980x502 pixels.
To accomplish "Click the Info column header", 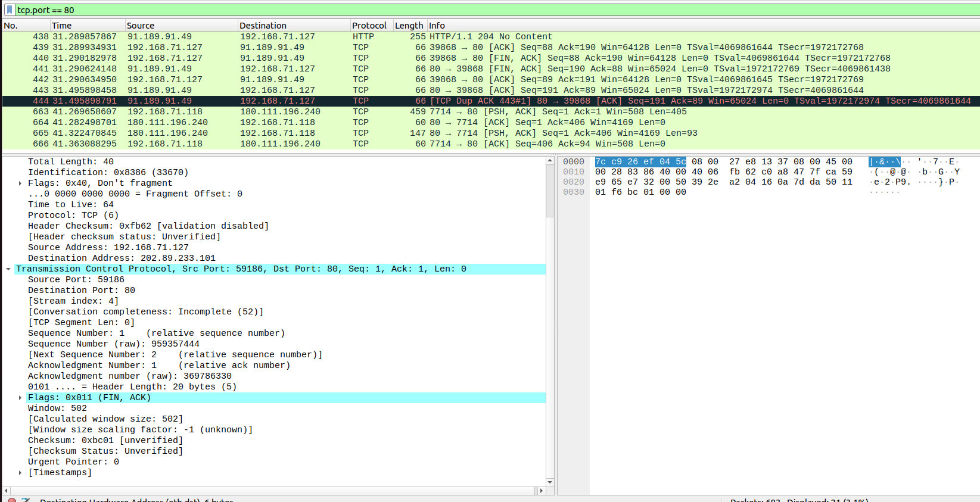I will click(x=703, y=26).
